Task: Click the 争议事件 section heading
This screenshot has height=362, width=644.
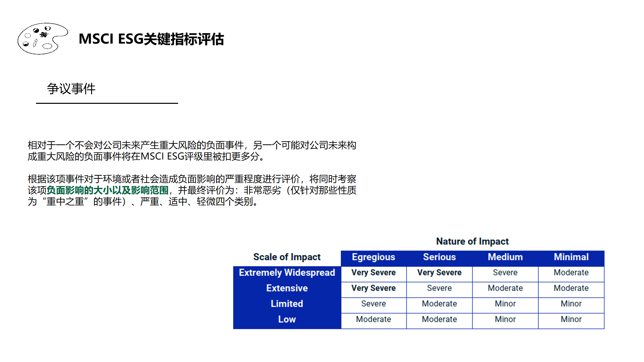Action: point(71,89)
